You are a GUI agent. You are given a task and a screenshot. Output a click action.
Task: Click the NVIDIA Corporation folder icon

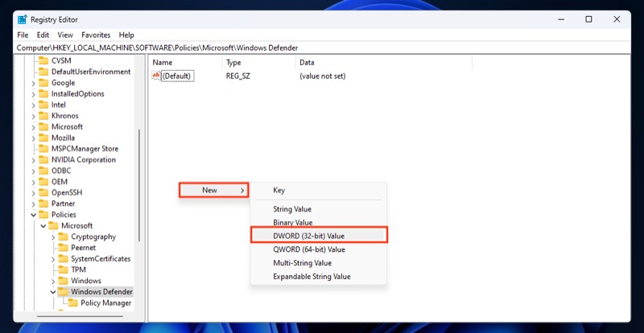point(43,159)
